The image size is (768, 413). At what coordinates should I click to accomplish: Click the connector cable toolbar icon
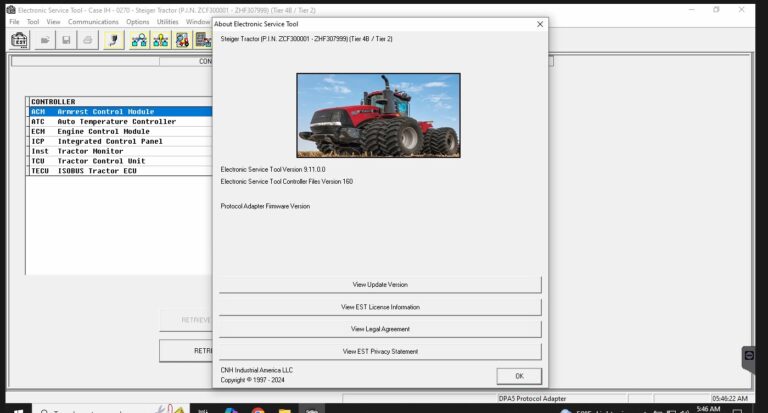click(x=114, y=40)
